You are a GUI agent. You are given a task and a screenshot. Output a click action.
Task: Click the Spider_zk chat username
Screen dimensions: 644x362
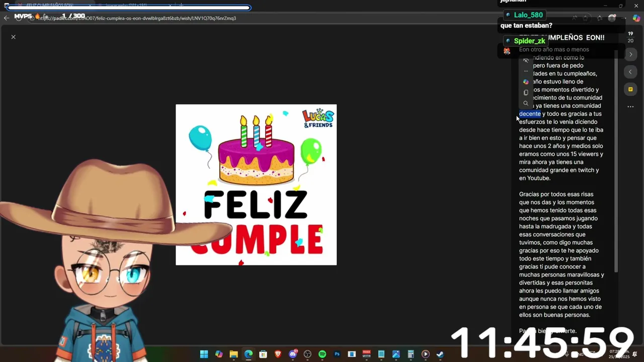tap(530, 41)
